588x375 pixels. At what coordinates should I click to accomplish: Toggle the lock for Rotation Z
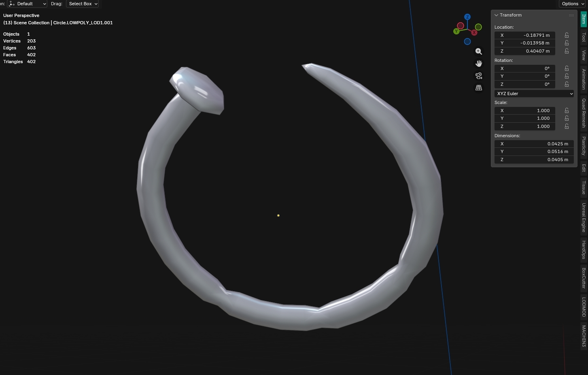567,84
